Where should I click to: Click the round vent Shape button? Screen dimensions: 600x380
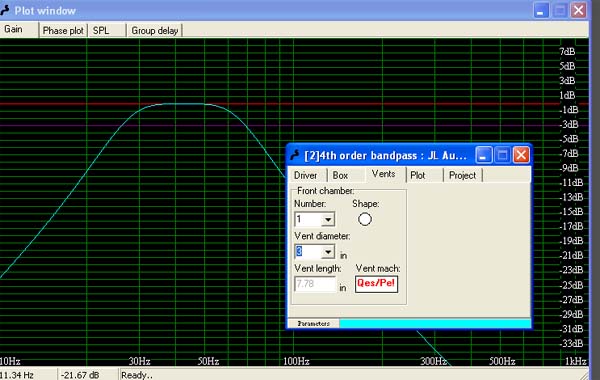(x=365, y=219)
